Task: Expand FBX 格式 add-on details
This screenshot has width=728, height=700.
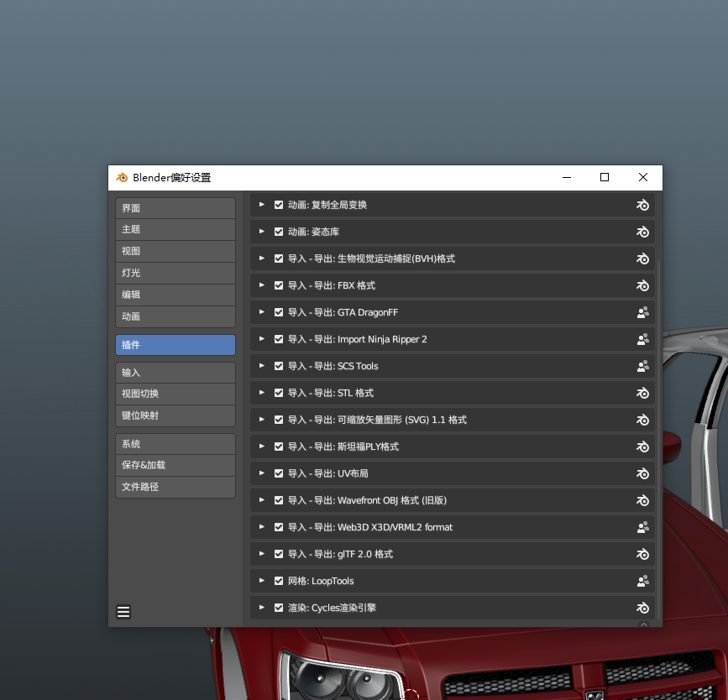Action: point(262,285)
